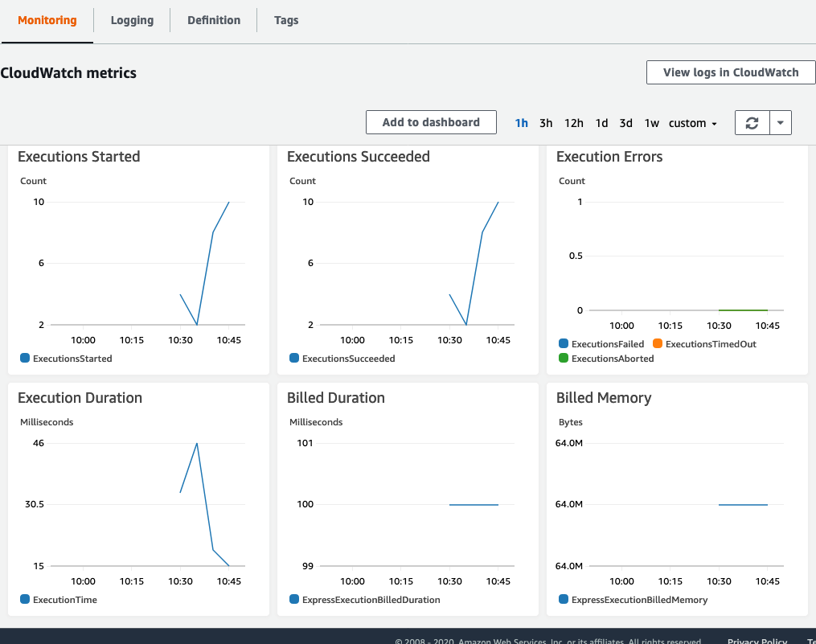The width and height of the screenshot is (816, 644).
Task: Switch to the Logging tab
Action: (x=132, y=20)
